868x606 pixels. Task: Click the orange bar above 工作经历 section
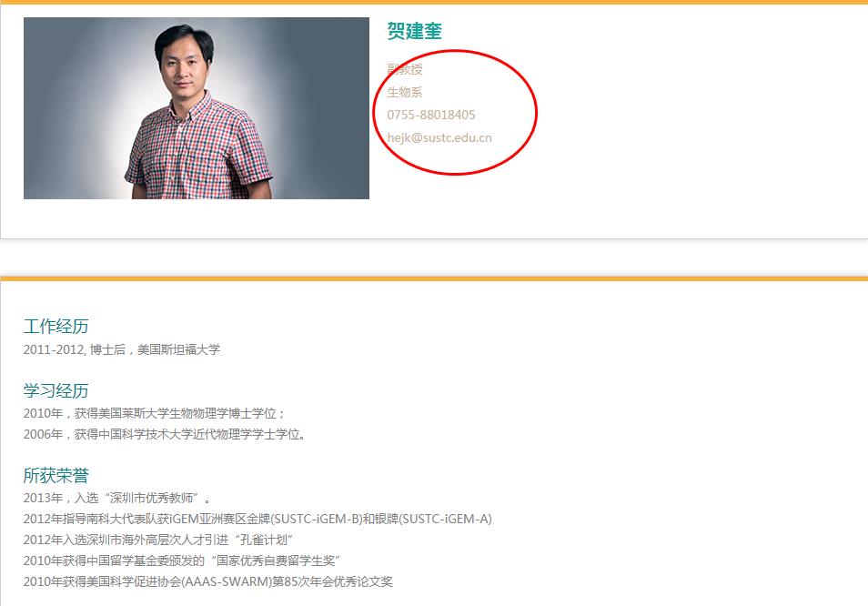[x=434, y=278]
